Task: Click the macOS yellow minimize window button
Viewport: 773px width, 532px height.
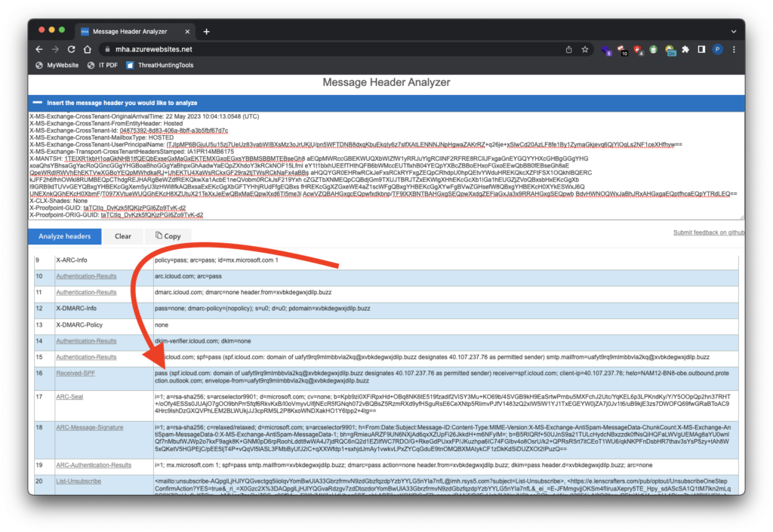Action: pyautogui.click(x=52, y=30)
